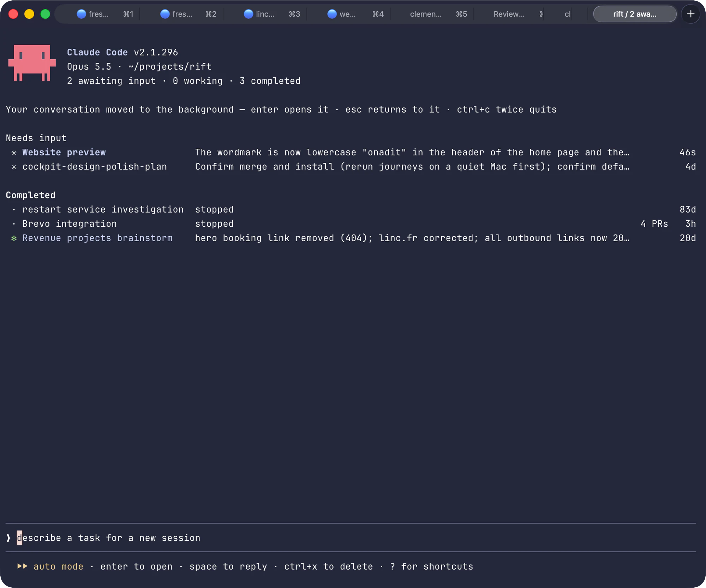Switch to the 'Review...' tab
The image size is (706, 588).
point(509,14)
